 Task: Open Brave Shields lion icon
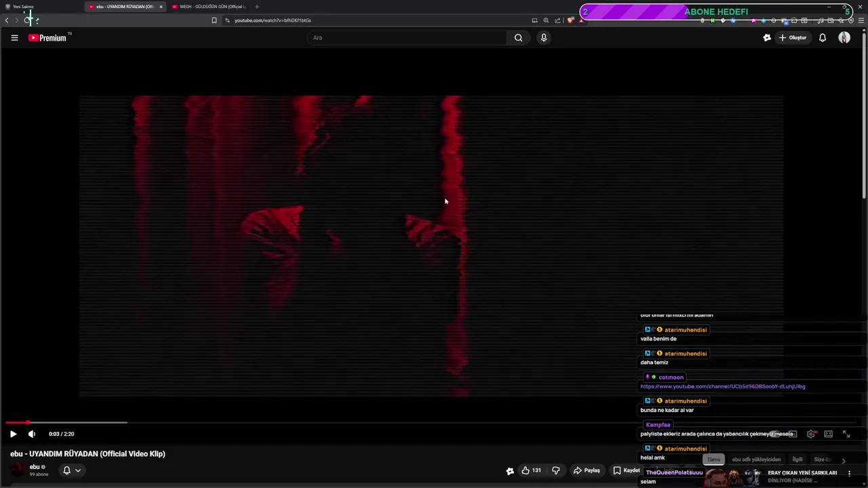point(570,20)
